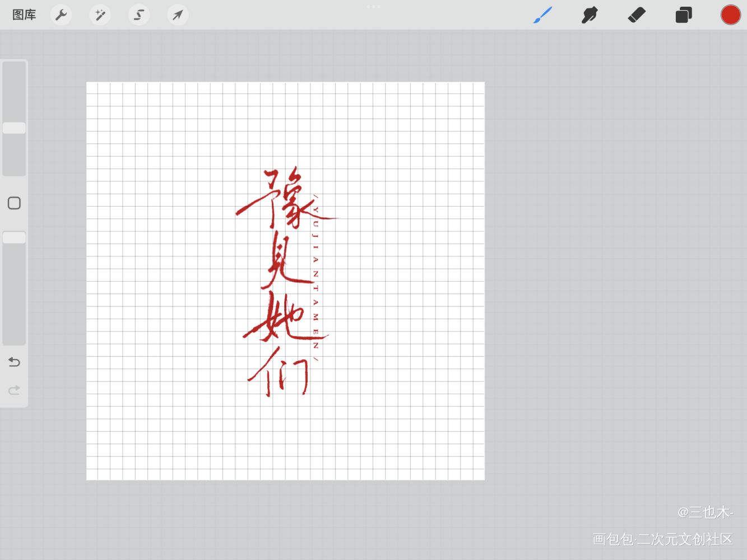Tap the square modify button in sidebar

point(14,203)
